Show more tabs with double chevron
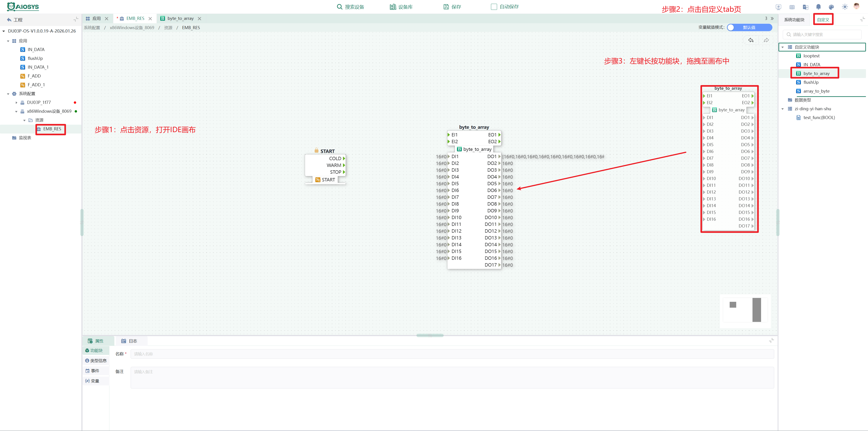Viewport: 868px width, 431px height. click(772, 19)
